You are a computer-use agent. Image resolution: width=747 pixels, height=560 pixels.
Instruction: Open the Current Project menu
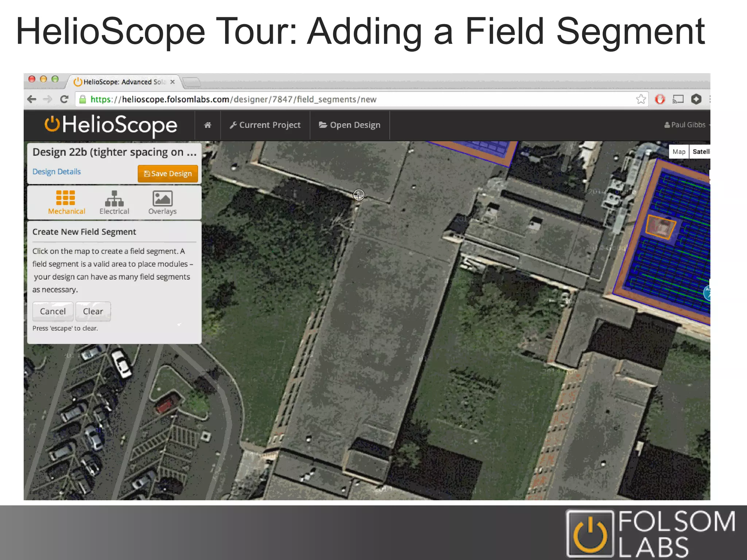265,125
